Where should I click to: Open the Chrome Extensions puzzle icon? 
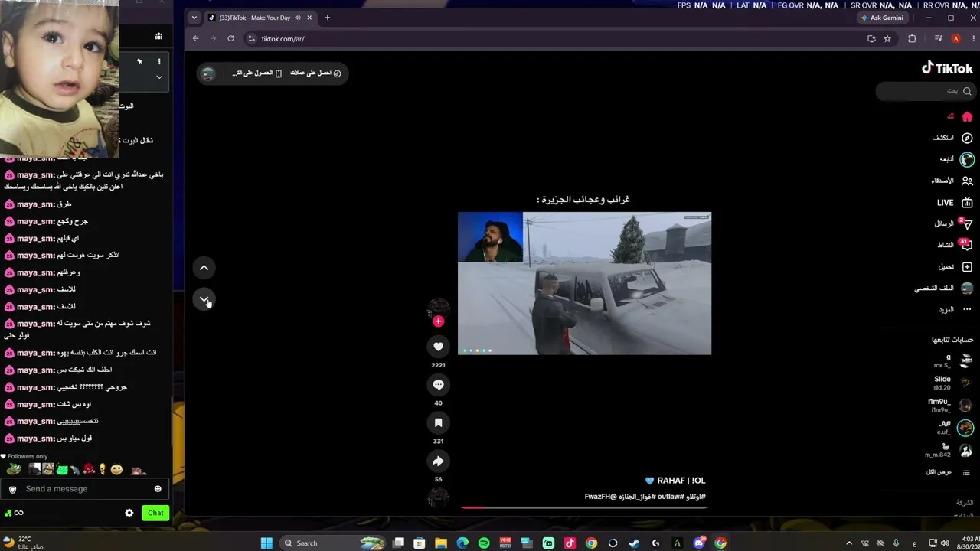coord(912,38)
